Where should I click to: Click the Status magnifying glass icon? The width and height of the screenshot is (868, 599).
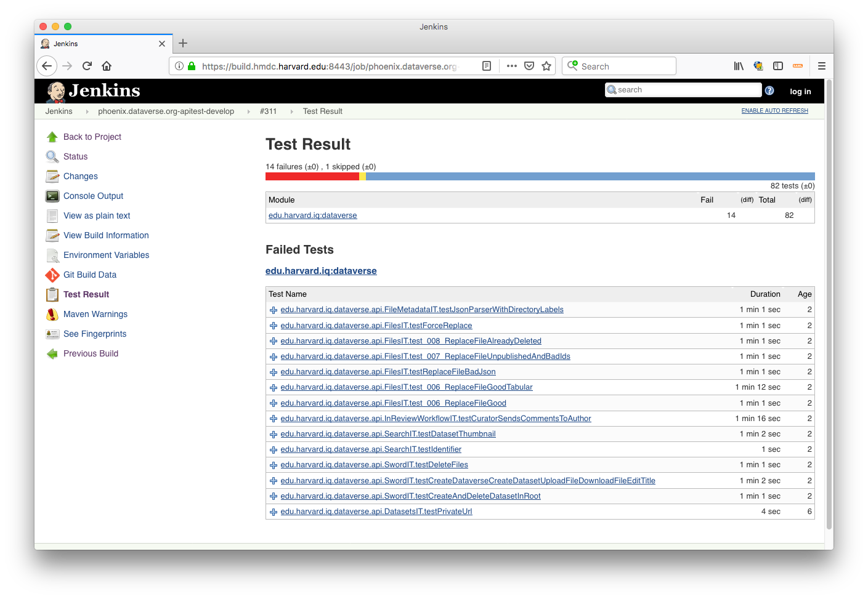pyautogui.click(x=52, y=156)
